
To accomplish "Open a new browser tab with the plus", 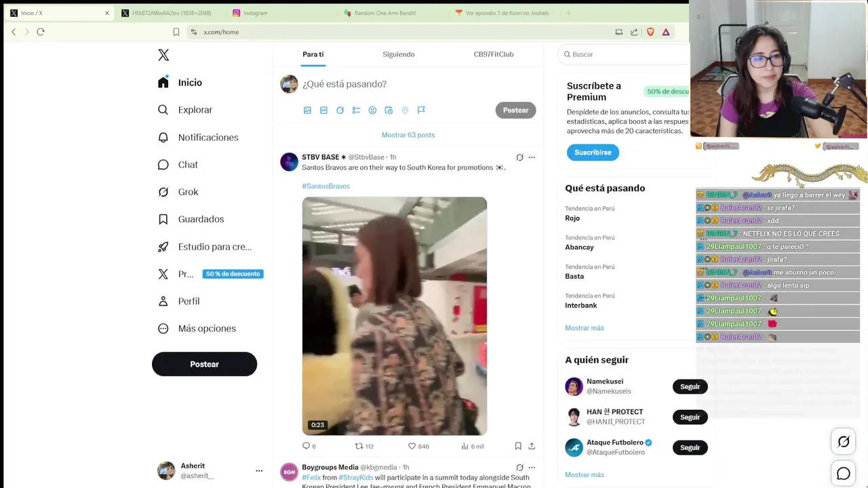I will (568, 13).
